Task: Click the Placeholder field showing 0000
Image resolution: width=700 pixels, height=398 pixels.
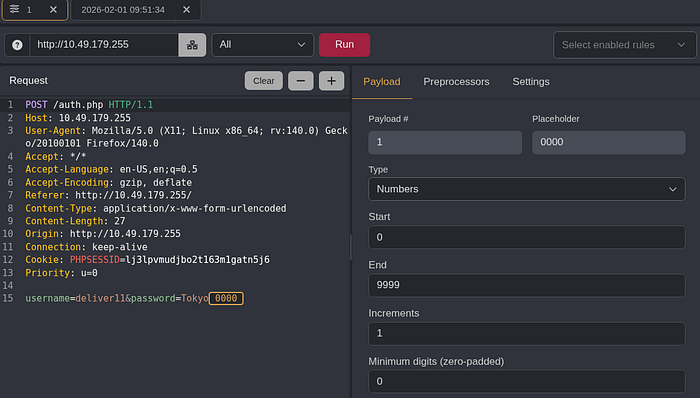Action: [608, 142]
